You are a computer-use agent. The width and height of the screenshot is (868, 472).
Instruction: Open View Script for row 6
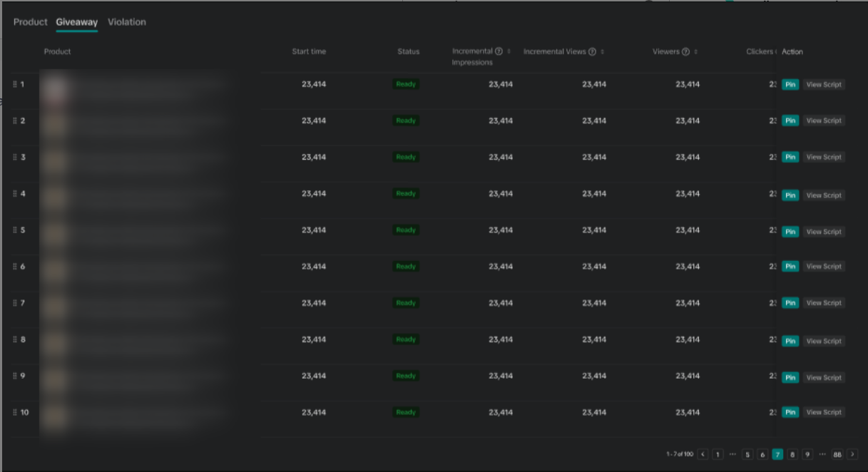824,267
